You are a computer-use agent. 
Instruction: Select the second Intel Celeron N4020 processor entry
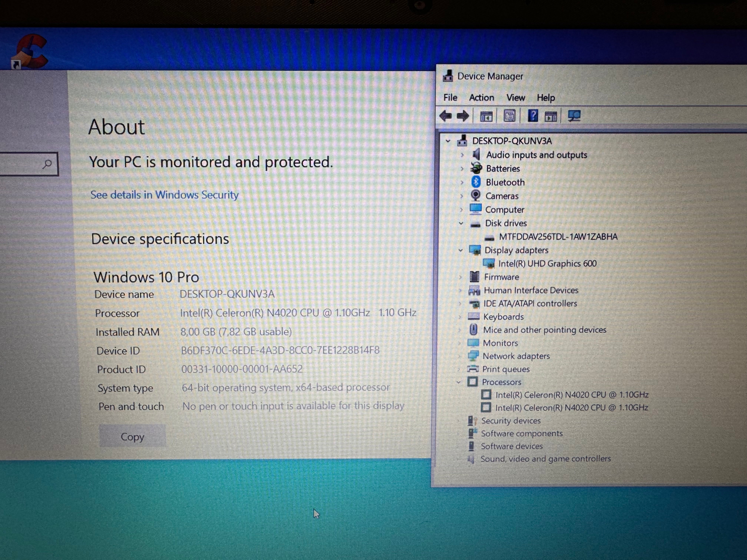click(571, 407)
